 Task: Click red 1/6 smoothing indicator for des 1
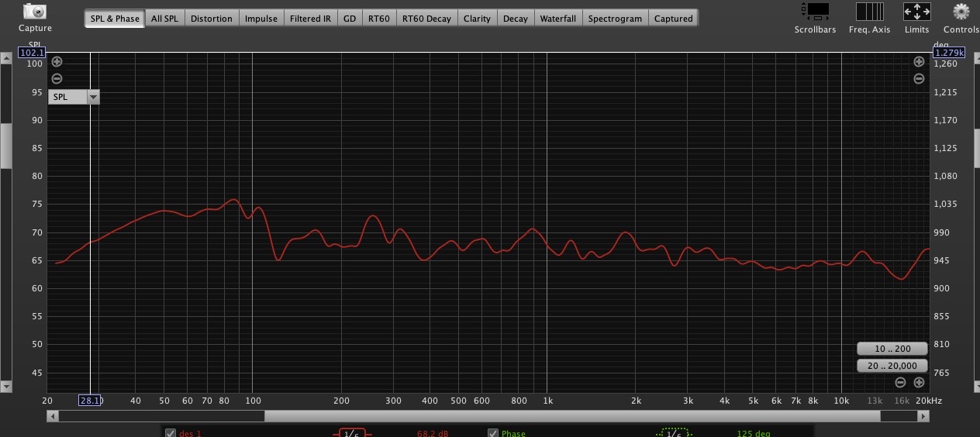351,433
